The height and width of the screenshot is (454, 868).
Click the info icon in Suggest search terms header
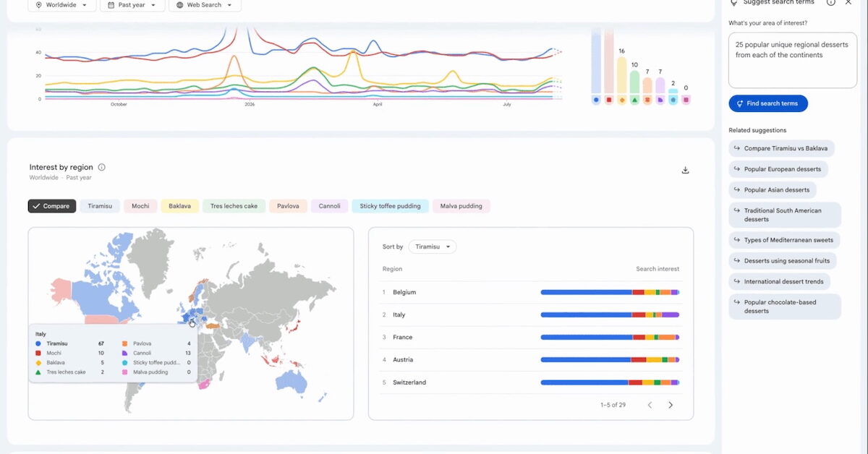(x=831, y=3)
